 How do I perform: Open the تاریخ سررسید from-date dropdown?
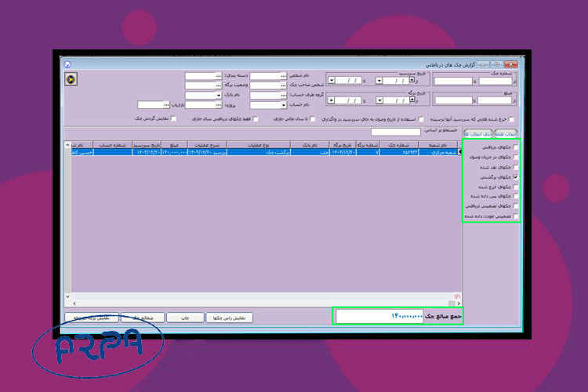click(x=380, y=80)
